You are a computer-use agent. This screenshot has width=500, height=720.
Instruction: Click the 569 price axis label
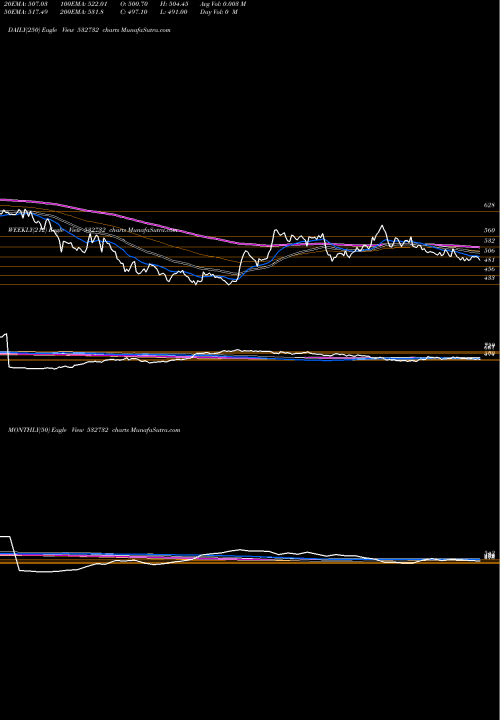tap(489, 230)
